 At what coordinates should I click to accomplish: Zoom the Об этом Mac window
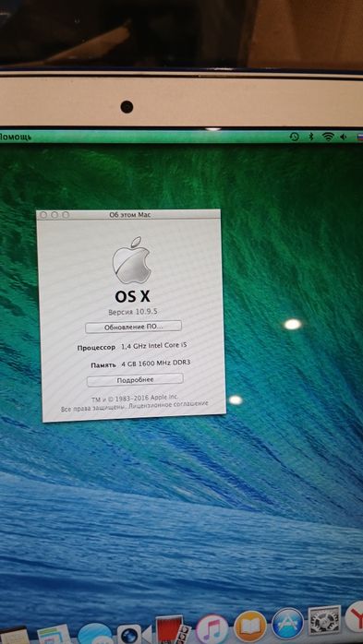tap(66, 215)
